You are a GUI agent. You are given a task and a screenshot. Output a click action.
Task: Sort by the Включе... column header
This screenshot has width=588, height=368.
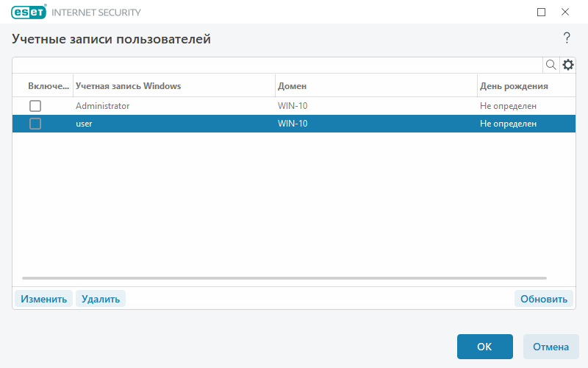tap(49, 86)
